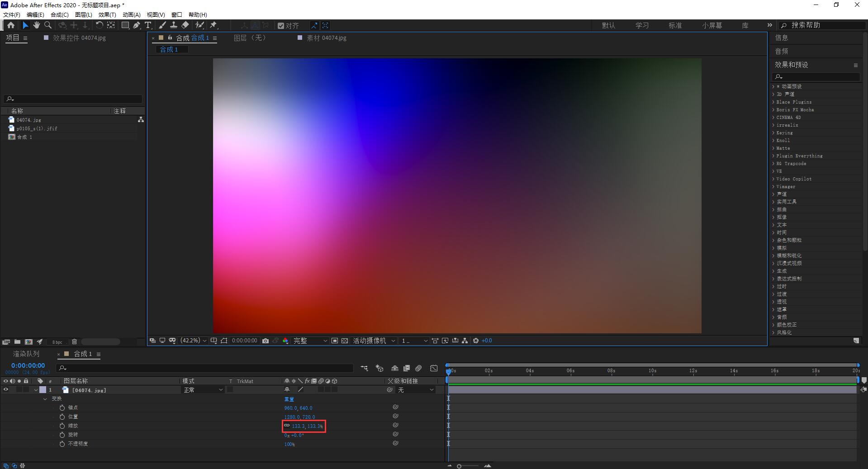The image size is (868, 469).
Task: Enable motion blur for the timeline
Action: pyautogui.click(x=418, y=368)
